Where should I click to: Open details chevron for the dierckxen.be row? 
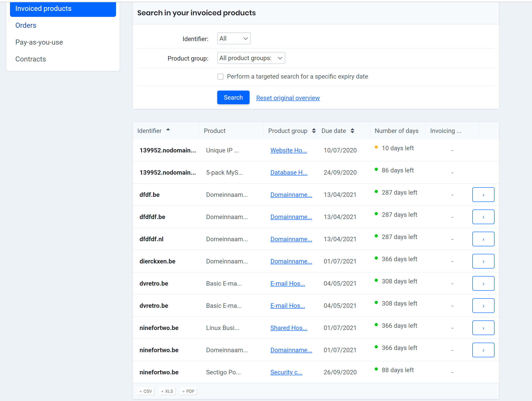[x=483, y=261]
